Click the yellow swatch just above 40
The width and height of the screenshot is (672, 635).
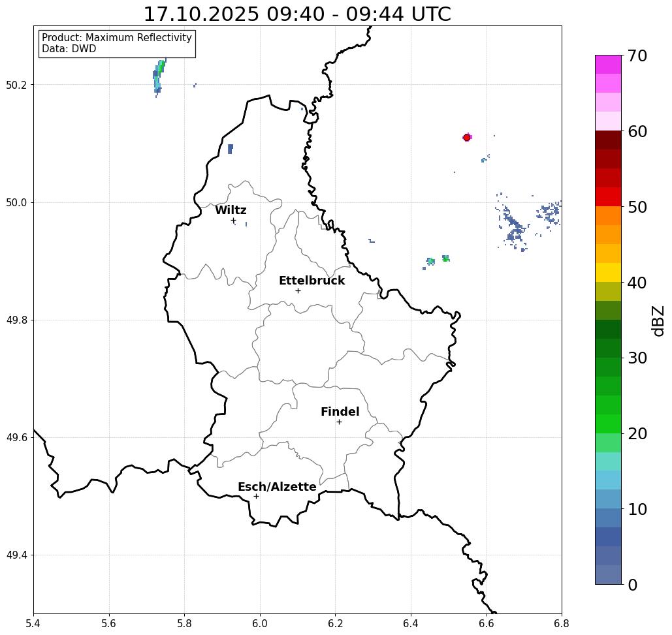point(608,272)
